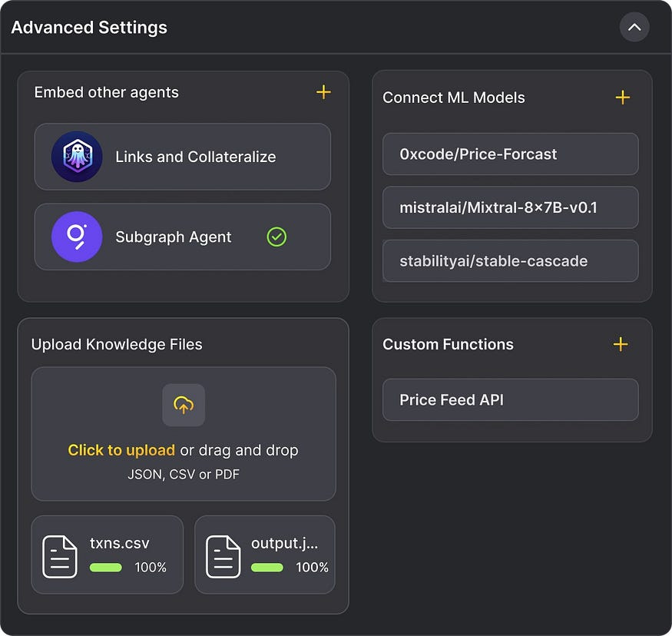
Task: Click the plus icon under Connect ML Models
Action: 622,98
